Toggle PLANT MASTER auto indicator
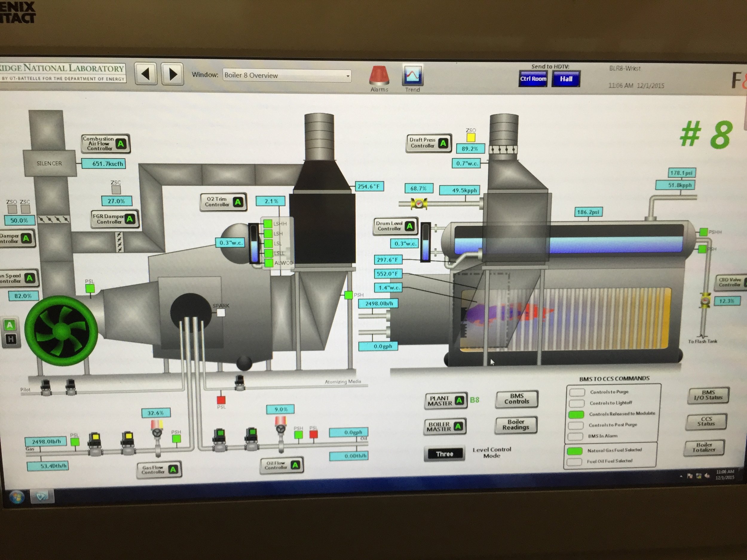Image resolution: width=747 pixels, height=560 pixels. [459, 401]
